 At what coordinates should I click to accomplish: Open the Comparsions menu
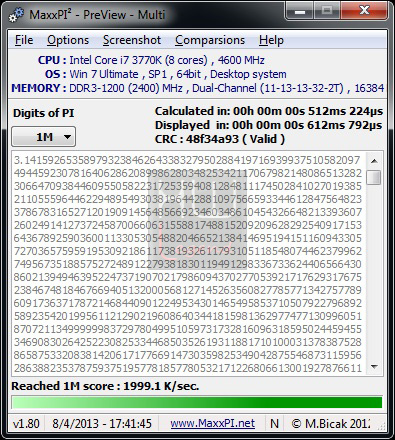pos(210,40)
